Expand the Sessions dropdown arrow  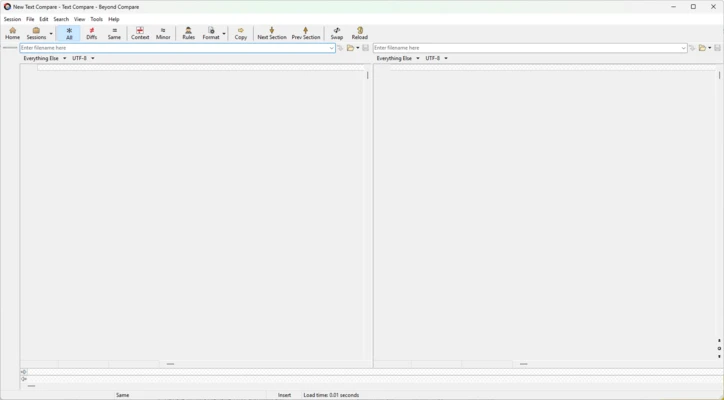51,34
